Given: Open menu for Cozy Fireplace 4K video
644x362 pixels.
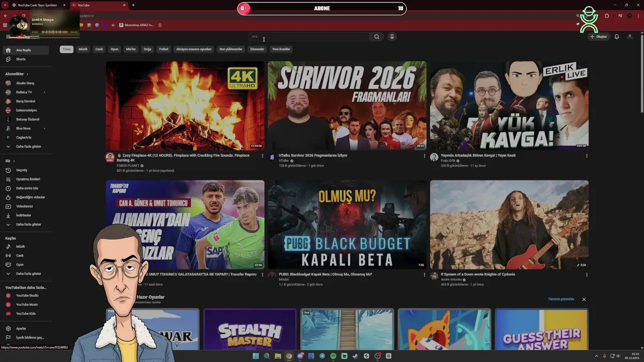Looking at the screenshot, I should pyautogui.click(x=262, y=156).
